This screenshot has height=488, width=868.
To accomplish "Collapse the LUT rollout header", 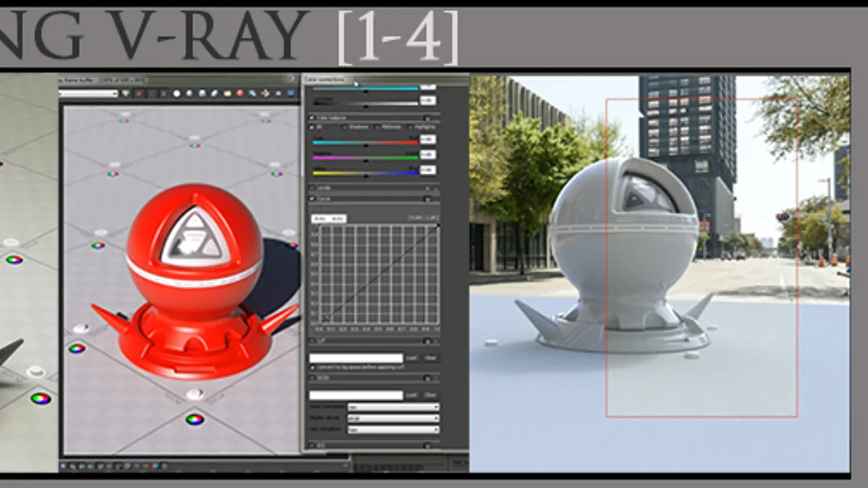I will 373,341.
